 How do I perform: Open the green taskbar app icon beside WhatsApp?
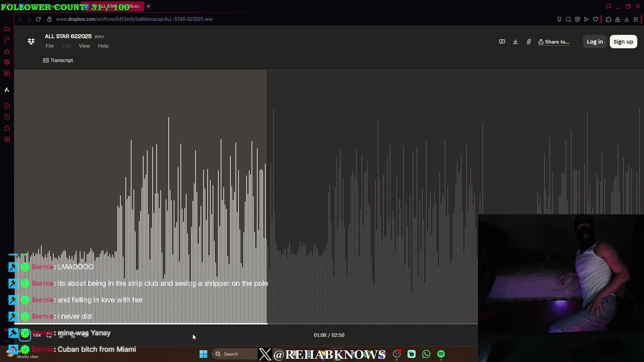pyautogui.click(x=412, y=354)
